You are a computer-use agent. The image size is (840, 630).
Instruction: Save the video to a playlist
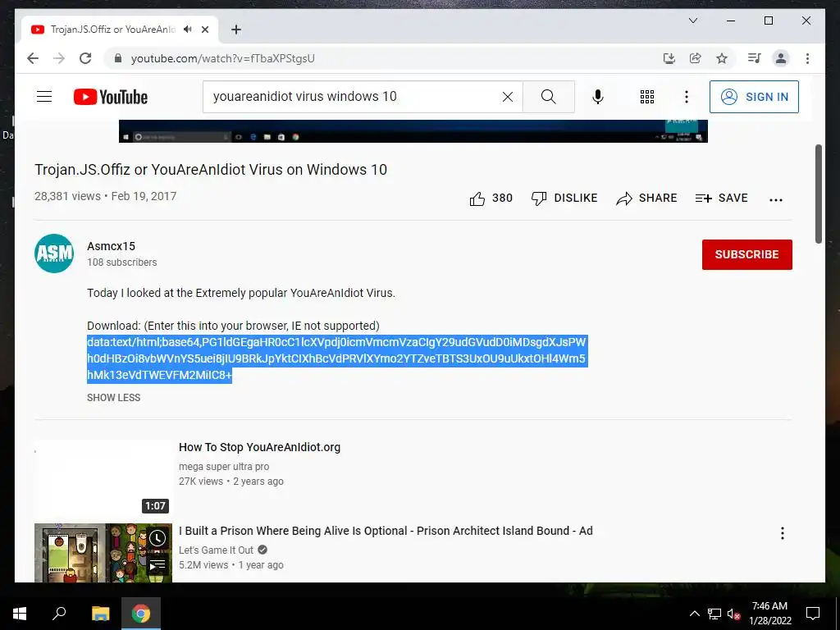[x=721, y=199]
